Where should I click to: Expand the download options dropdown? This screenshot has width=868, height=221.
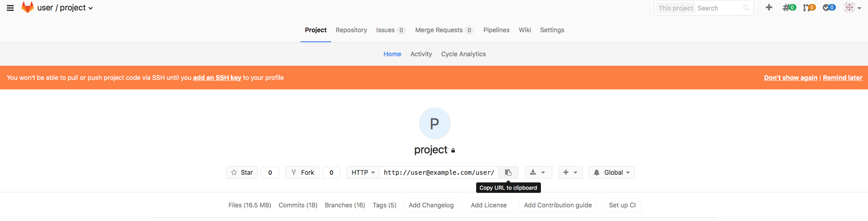(538, 172)
